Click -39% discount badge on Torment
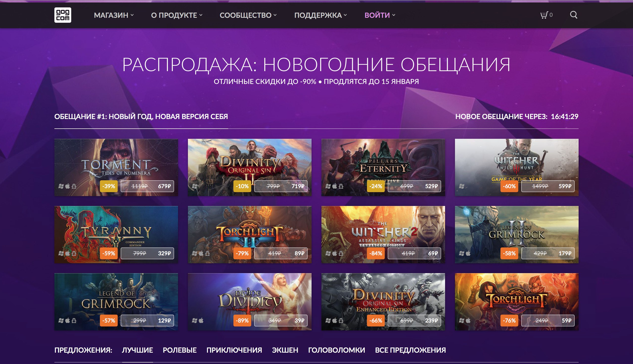 click(x=109, y=186)
